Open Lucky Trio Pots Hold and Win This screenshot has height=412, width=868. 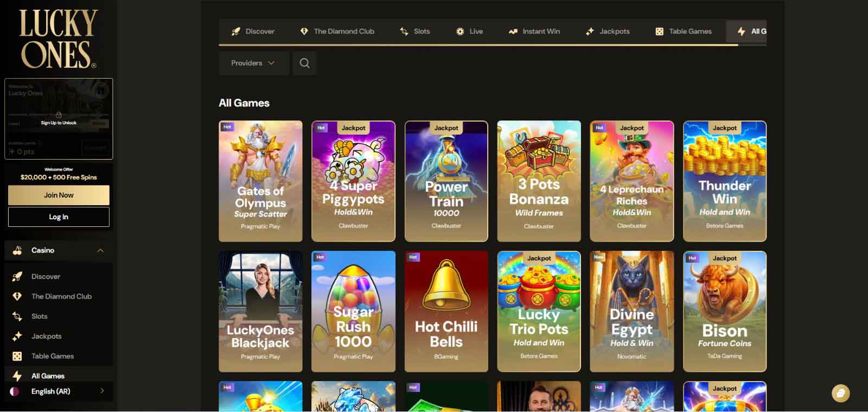pos(539,312)
